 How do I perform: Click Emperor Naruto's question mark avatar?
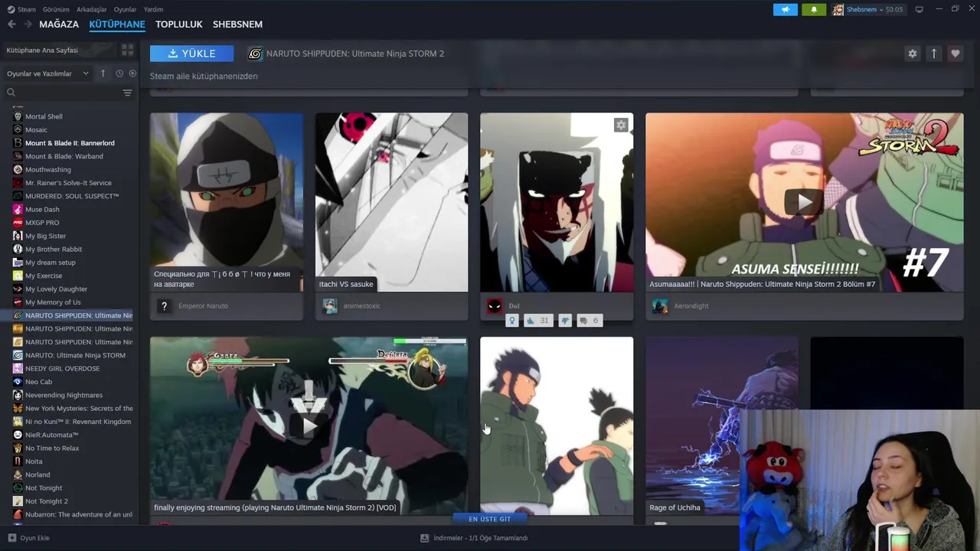[x=164, y=306]
